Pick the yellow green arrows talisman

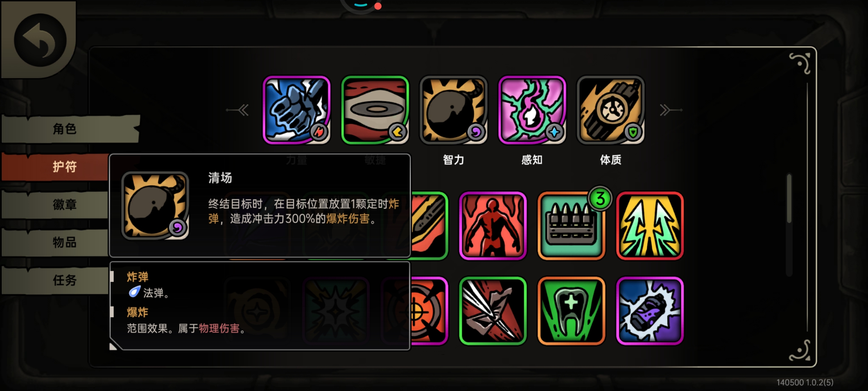(650, 226)
